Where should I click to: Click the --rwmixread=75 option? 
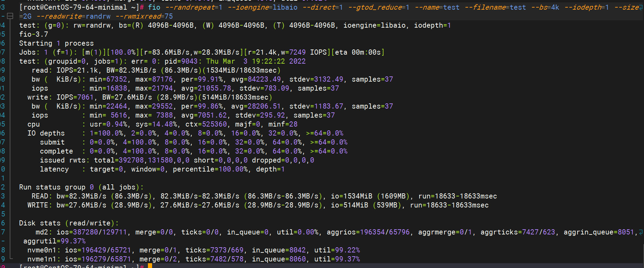click(144, 16)
